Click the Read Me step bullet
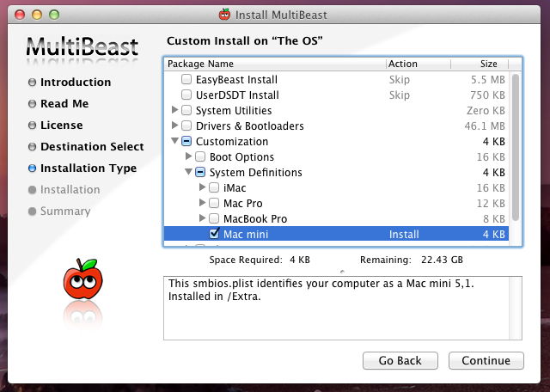 click(32, 103)
